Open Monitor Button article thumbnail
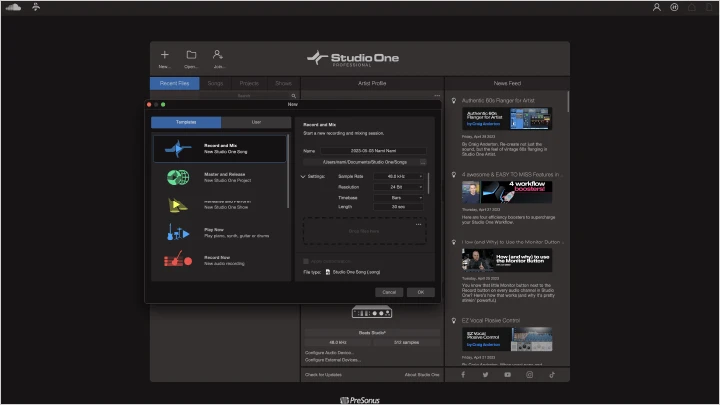The image size is (720, 405). tap(507, 260)
